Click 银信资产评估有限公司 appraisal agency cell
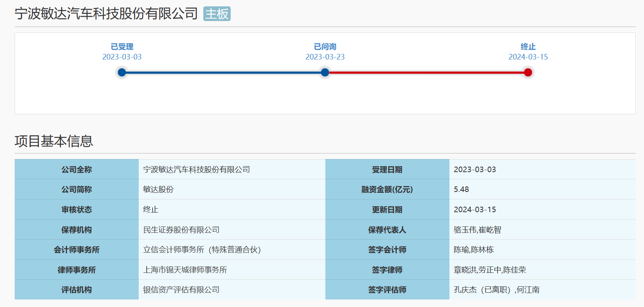 pyautogui.click(x=181, y=290)
